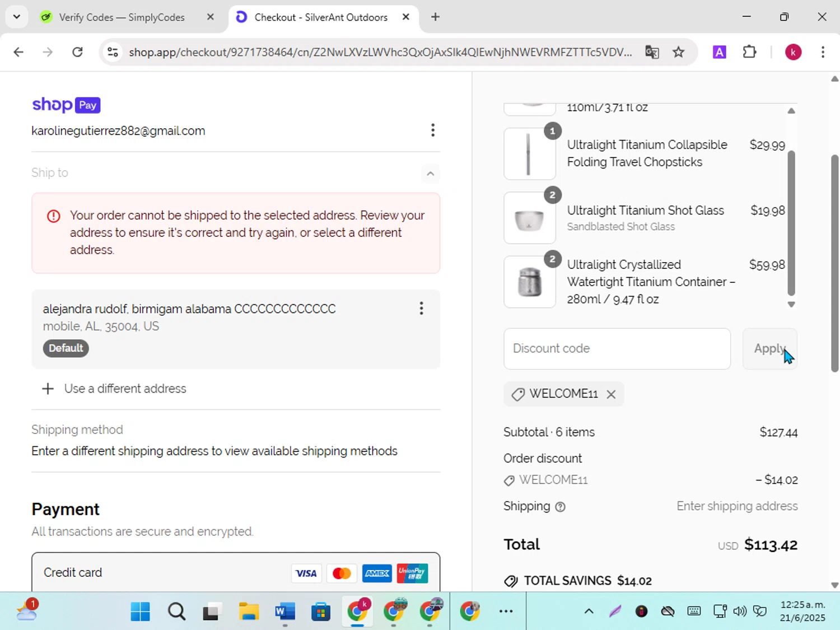This screenshot has width=840, height=630.
Task: Open account options next to email
Action: [433, 130]
